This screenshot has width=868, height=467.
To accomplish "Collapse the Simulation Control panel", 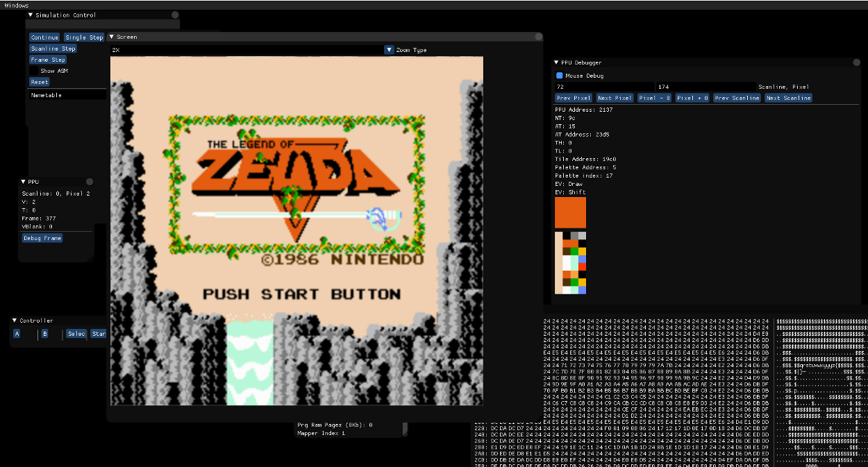I will [x=31, y=15].
